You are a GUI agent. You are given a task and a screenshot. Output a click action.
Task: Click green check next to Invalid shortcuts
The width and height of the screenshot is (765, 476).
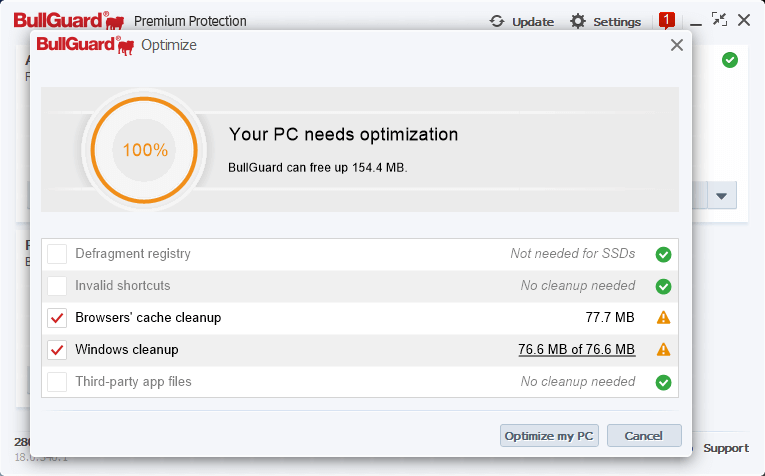(x=663, y=286)
